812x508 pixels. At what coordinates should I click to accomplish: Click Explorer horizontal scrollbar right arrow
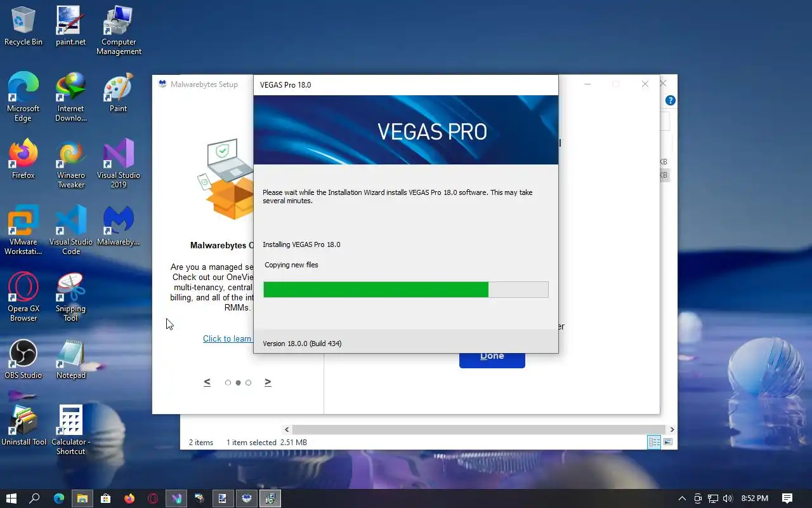(x=672, y=430)
